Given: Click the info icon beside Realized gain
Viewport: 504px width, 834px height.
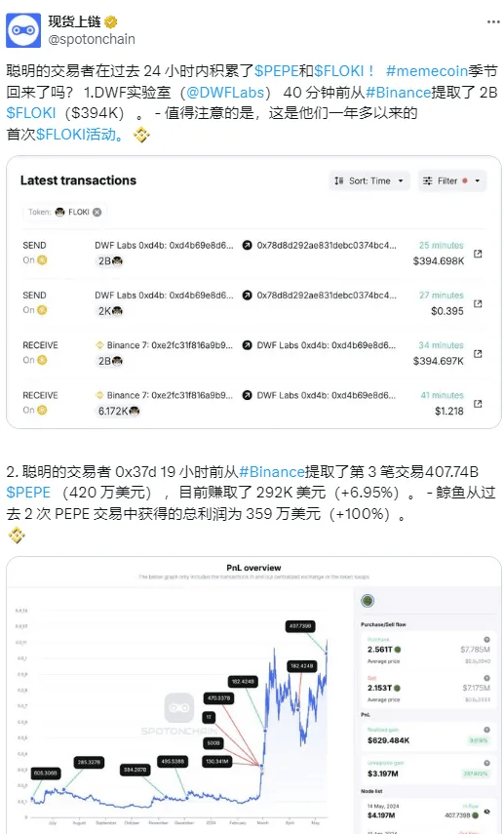Looking at the screenshot, I should (486, 731).
